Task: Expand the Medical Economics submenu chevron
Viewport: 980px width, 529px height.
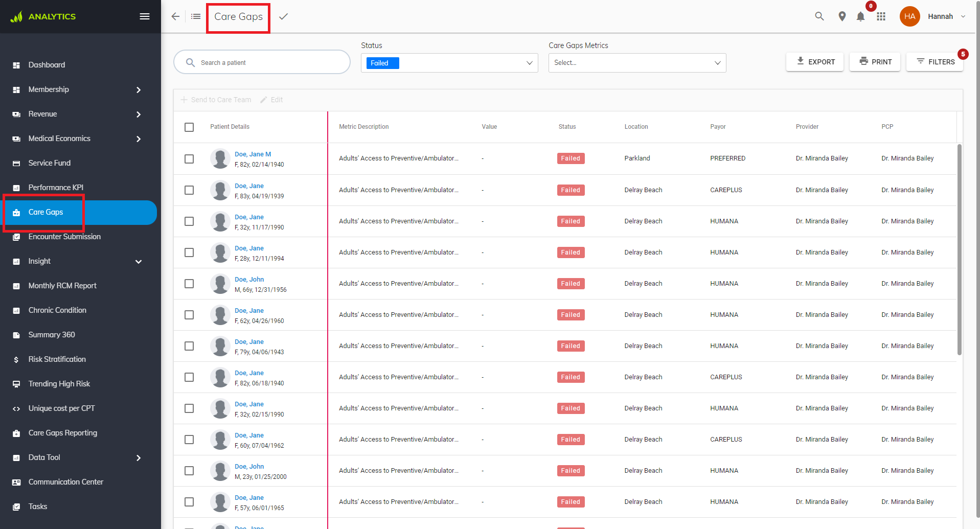Action: point(139,139)
